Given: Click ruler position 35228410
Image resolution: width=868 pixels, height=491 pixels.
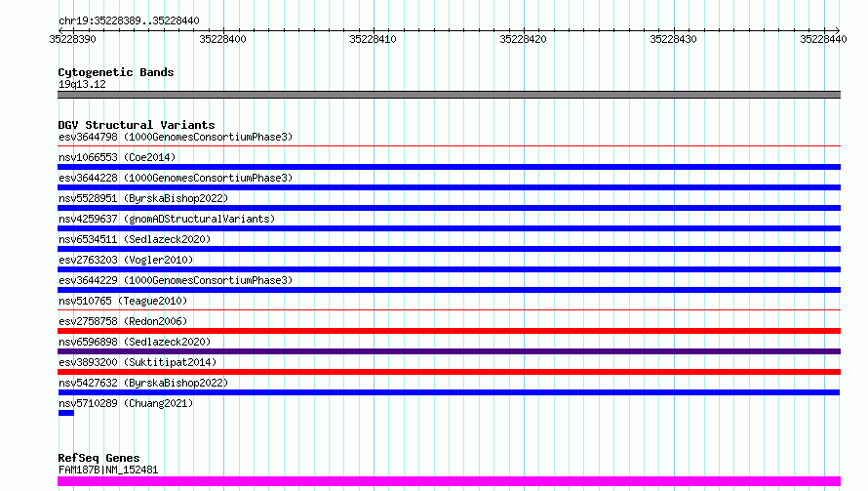Looking at the screenshot, I should point(373,39).
